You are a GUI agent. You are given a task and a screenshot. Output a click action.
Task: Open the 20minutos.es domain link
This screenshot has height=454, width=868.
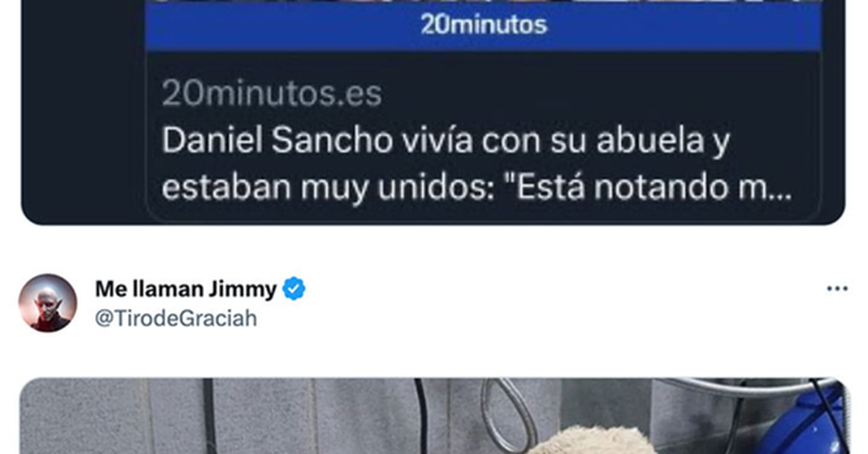272,93
